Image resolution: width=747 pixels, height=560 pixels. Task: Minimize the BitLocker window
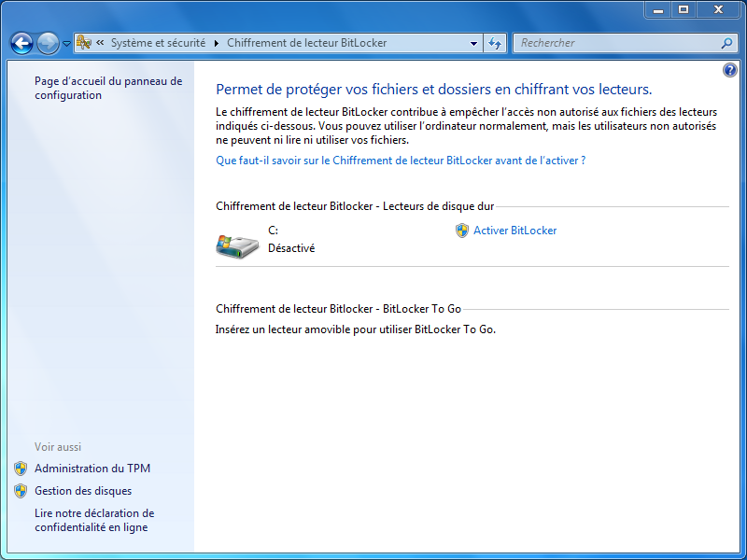(x=658, y=9)
